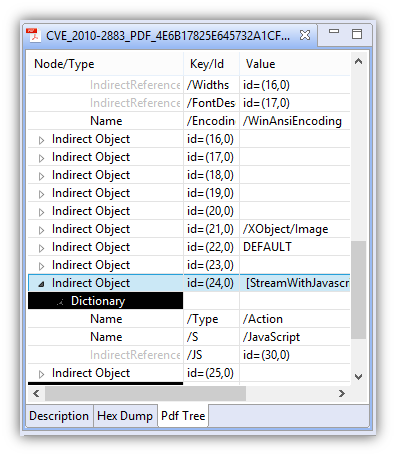Minimize the editor view pane

[x=334, y=31]
